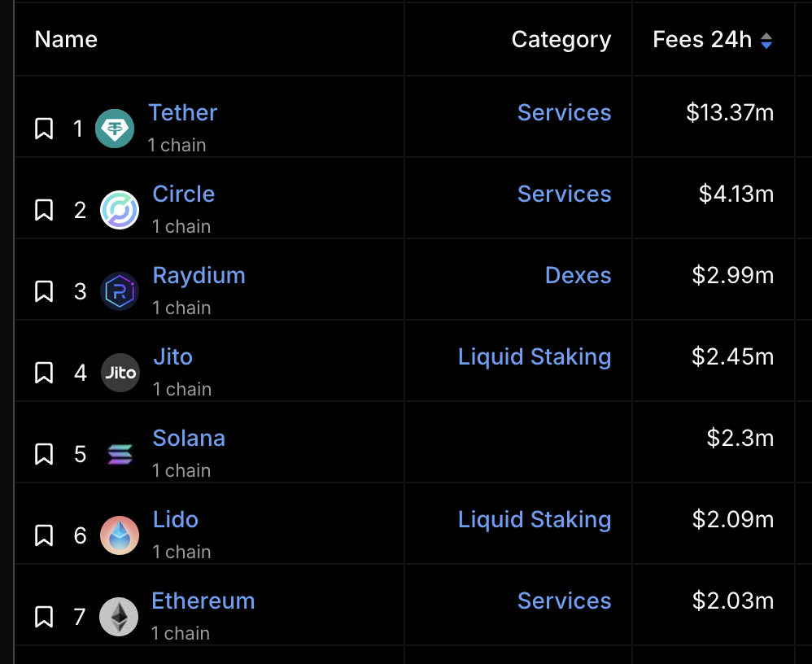Click the Category column header
The height and width of the screenshot is (664, 812).
(561, 40)
